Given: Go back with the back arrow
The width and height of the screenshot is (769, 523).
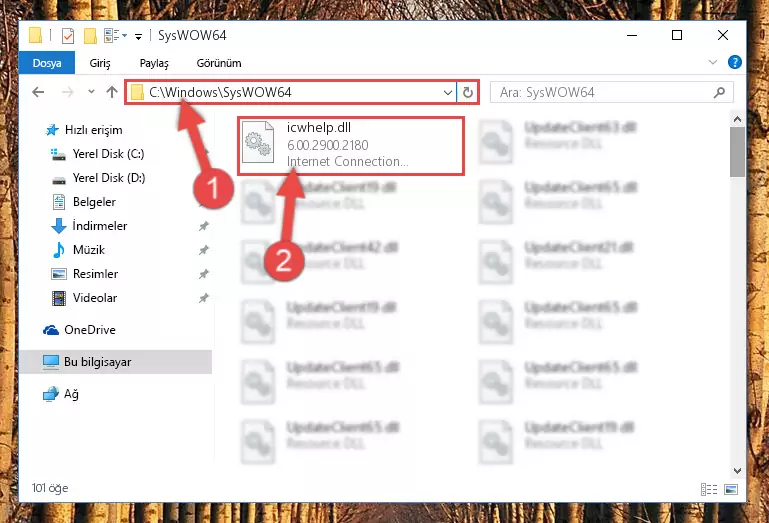Looking at the screenshot, I should click(38, 92).
